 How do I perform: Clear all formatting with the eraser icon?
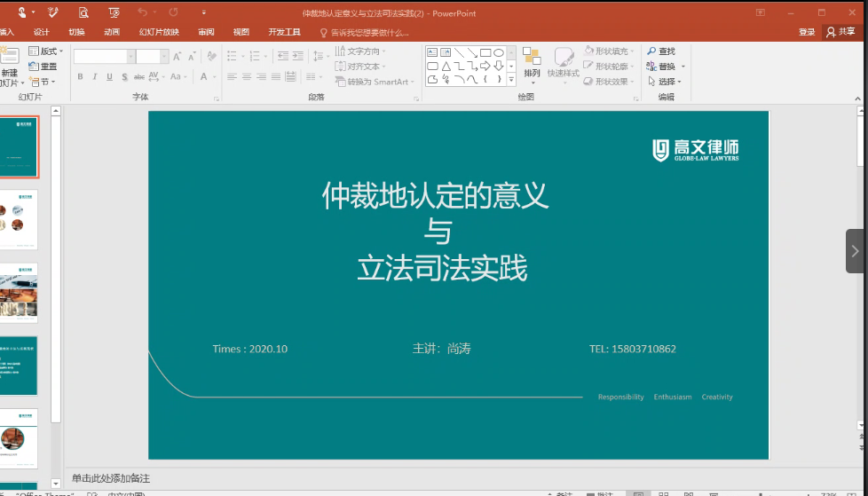(211, 56)
